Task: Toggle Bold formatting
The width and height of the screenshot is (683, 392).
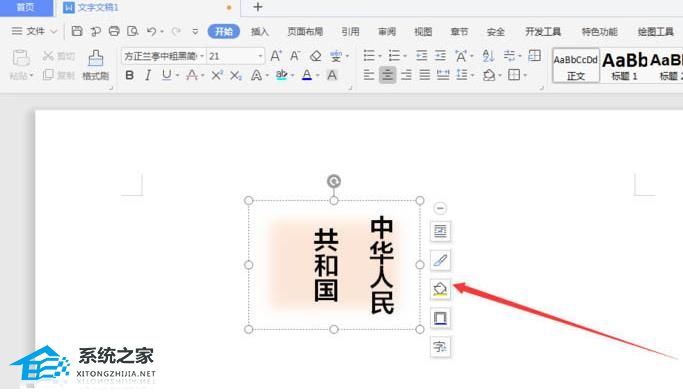Action: coord(129,75)
